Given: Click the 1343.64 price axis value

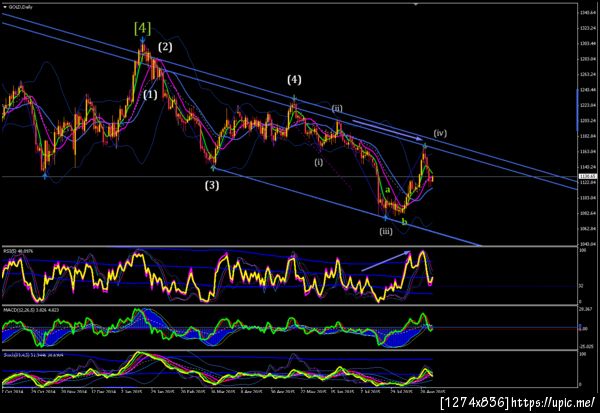Looking at the screenshot, I should pos(587,13).
